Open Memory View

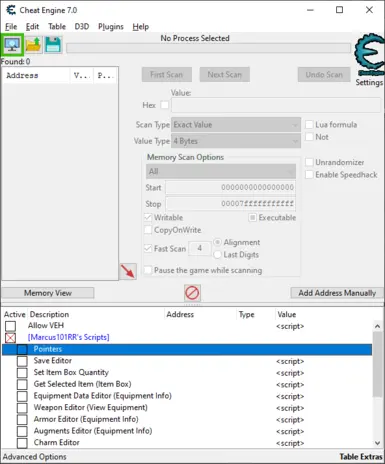(48, 293)
